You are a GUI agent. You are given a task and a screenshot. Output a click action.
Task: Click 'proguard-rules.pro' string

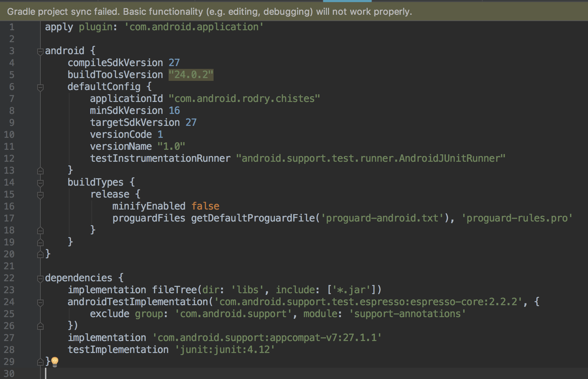coord(517,218)
